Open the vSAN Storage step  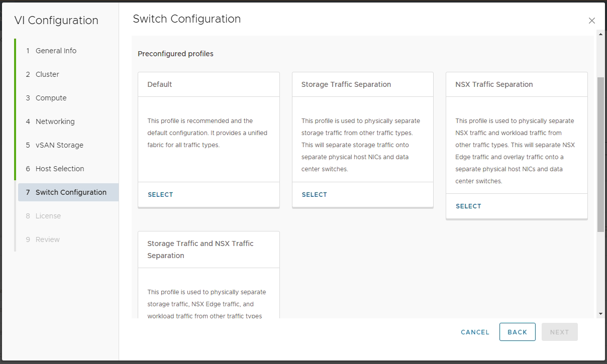tap(59, 145)
